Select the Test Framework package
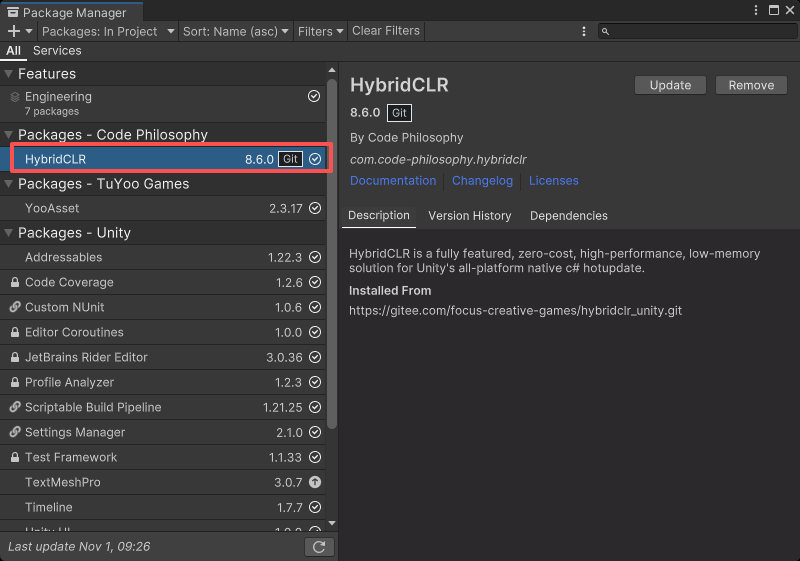 click(163, 457)
